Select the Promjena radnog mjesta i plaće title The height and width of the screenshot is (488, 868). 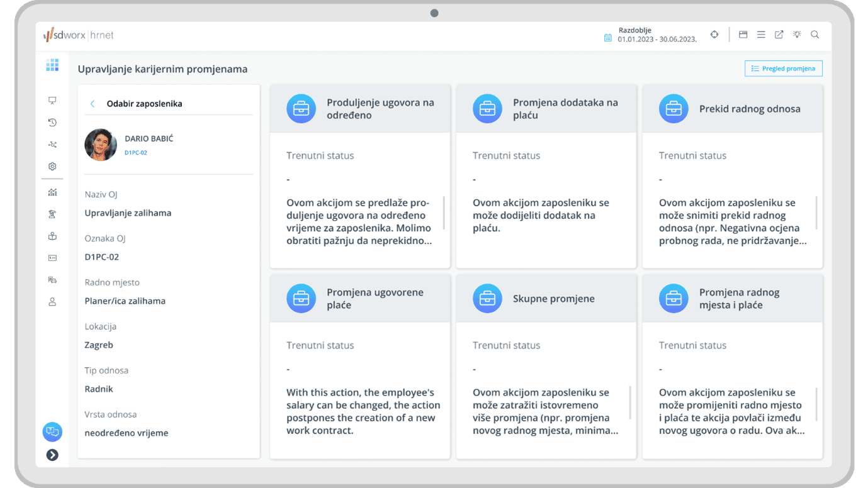tap(740, 299)
